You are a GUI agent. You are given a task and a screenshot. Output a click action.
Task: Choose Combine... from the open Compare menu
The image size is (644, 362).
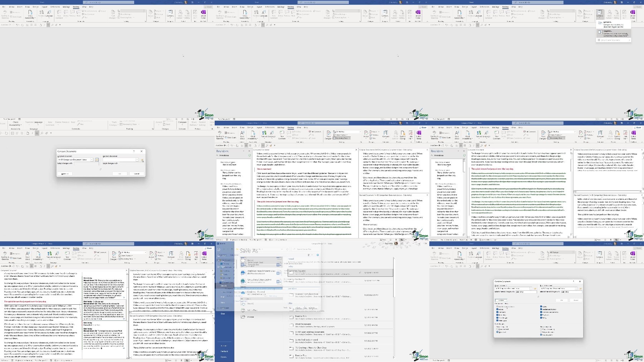click(x=614, y=33)
